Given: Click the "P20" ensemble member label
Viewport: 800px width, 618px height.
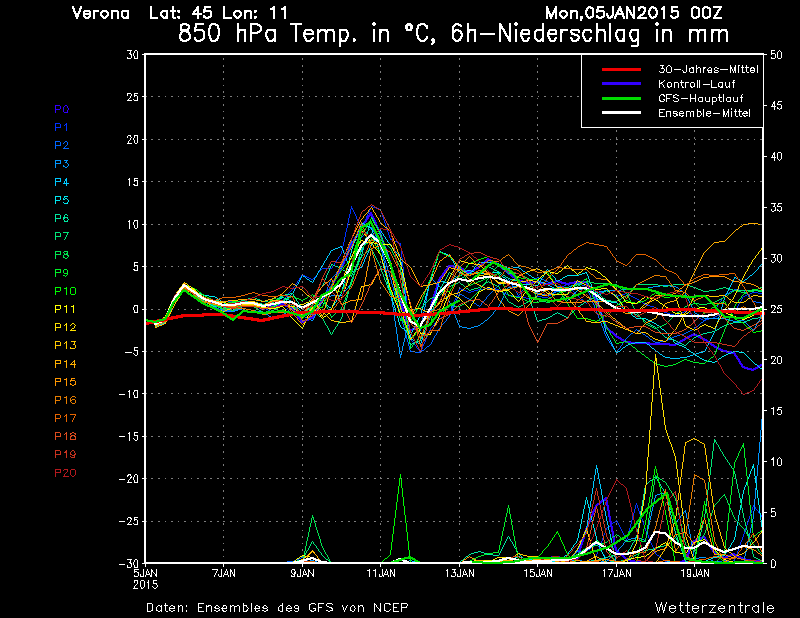Looking at the screenshot, I should click(65, 473).
